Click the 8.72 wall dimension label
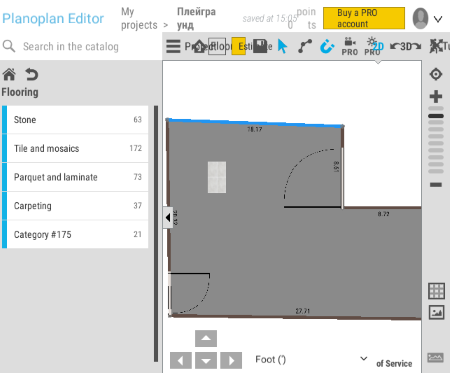This screenshot has height=373, width=450. [383, 214]
